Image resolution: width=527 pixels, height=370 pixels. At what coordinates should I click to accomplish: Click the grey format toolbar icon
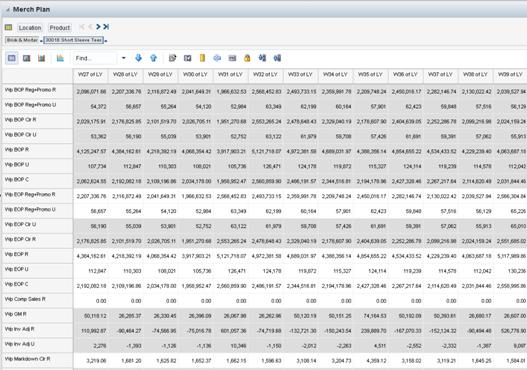232,58
